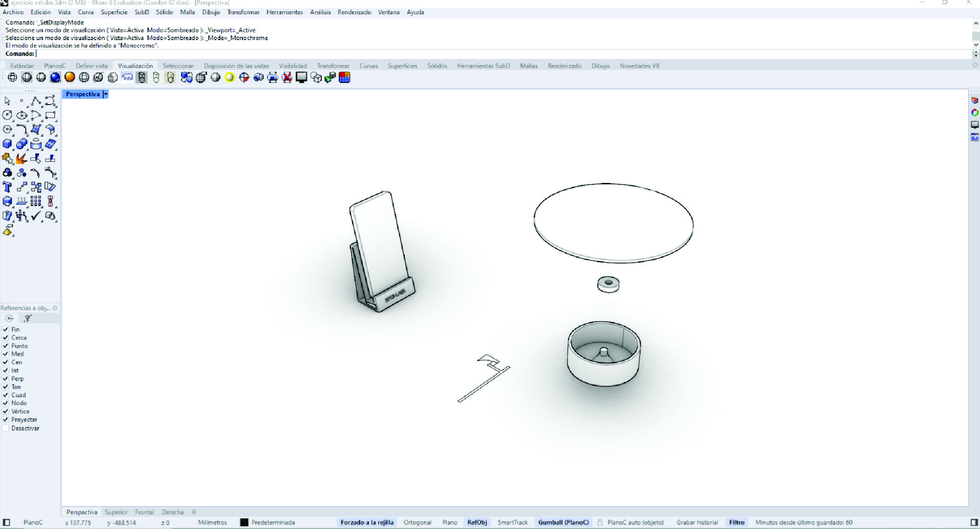Open the Superficie menu
The image size is (980, 529).
click(114, 12)
